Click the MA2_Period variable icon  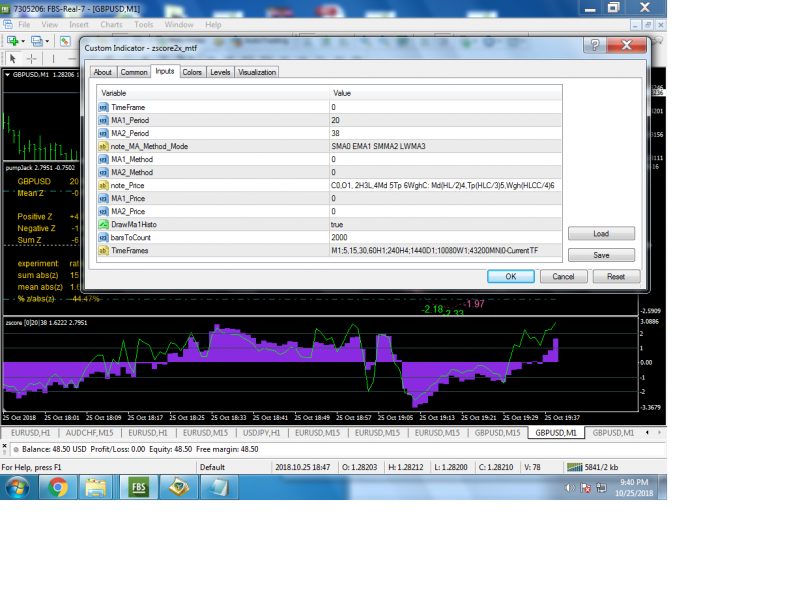tap(104, 133)
